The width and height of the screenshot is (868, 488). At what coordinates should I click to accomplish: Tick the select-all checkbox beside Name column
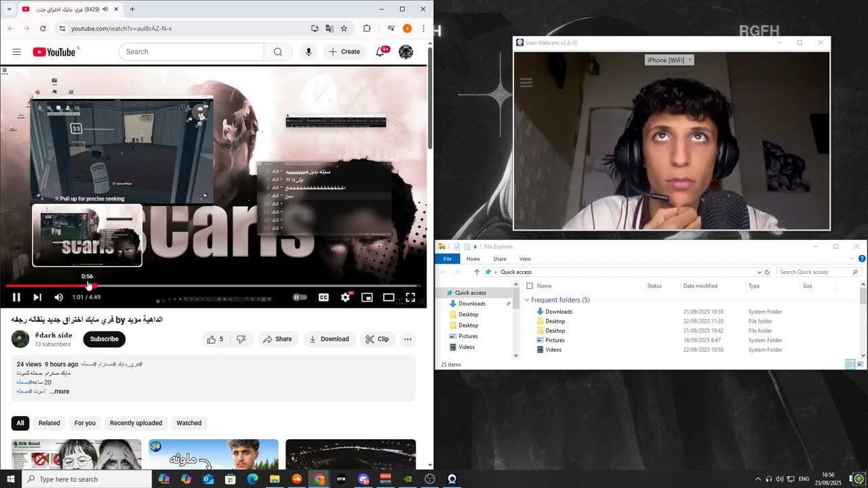(x=530, y=286)
